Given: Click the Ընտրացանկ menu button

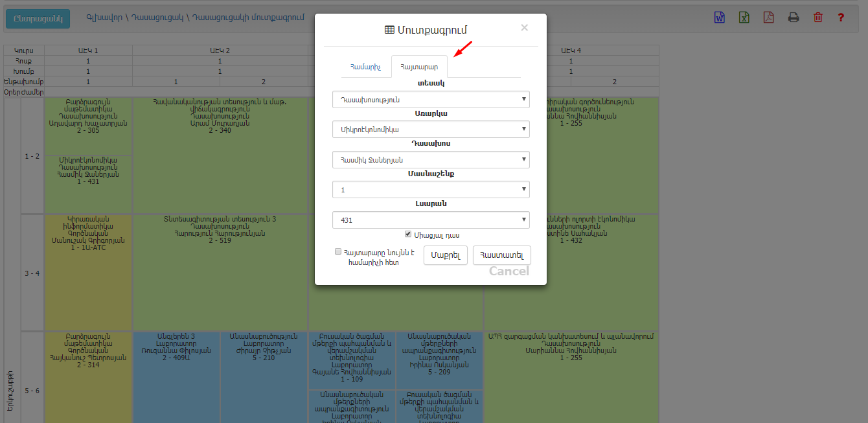Looking at the screenshot, I should click(x=38, y=18).
